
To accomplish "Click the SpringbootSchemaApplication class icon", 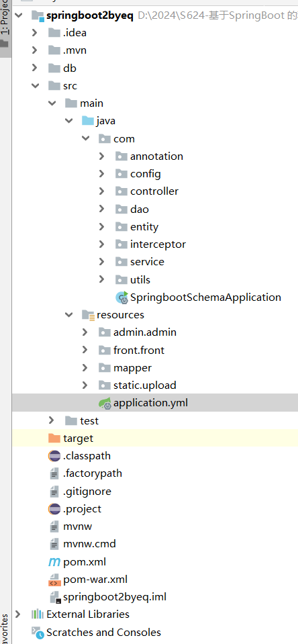I will pos(122,297).
